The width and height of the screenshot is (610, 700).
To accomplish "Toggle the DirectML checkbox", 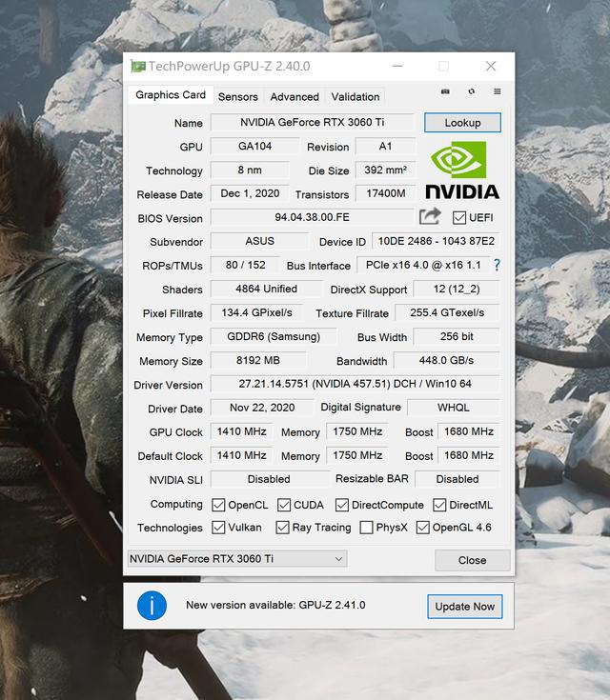I will click(x=439, y=505).
